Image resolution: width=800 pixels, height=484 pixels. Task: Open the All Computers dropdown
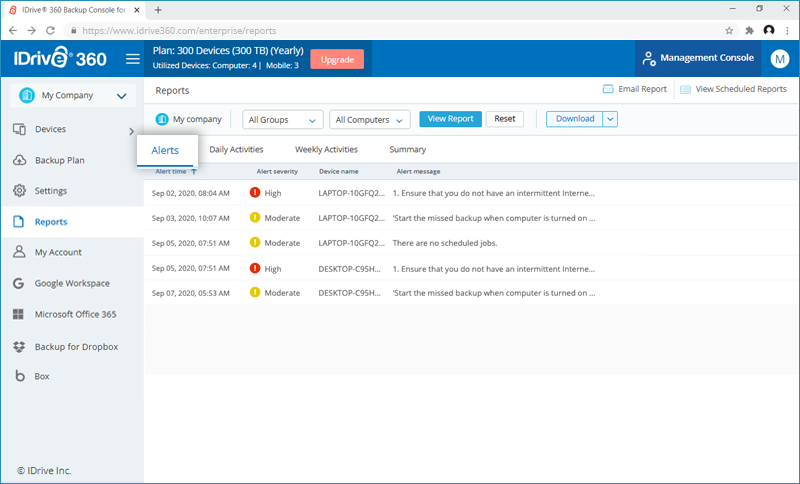point(370,120)
